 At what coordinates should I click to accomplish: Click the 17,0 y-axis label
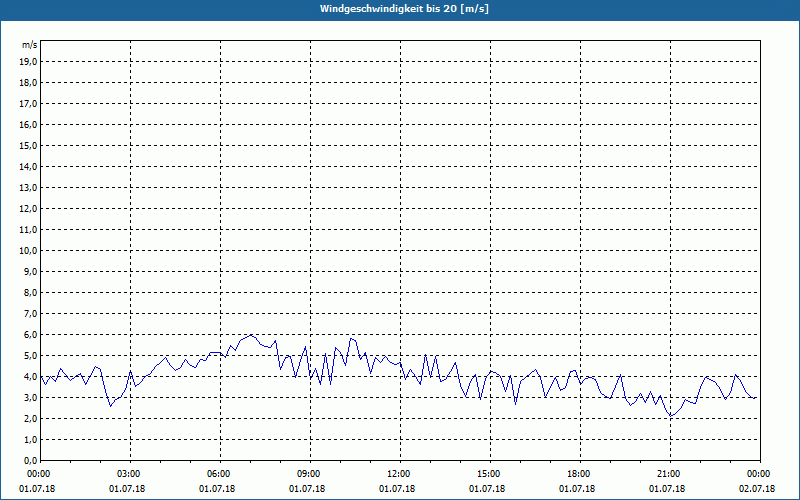tap(28, 104)
